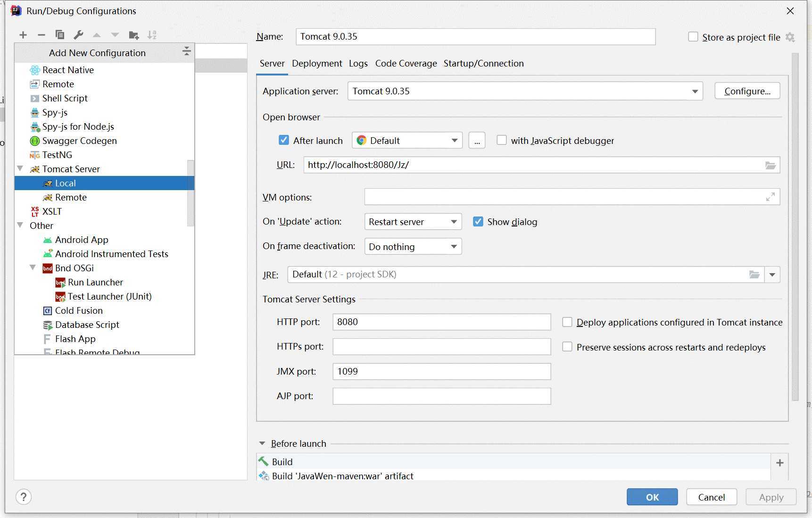Collapse the Before launch section
This screenshot has width=812, height=518.
click(262, 443)
